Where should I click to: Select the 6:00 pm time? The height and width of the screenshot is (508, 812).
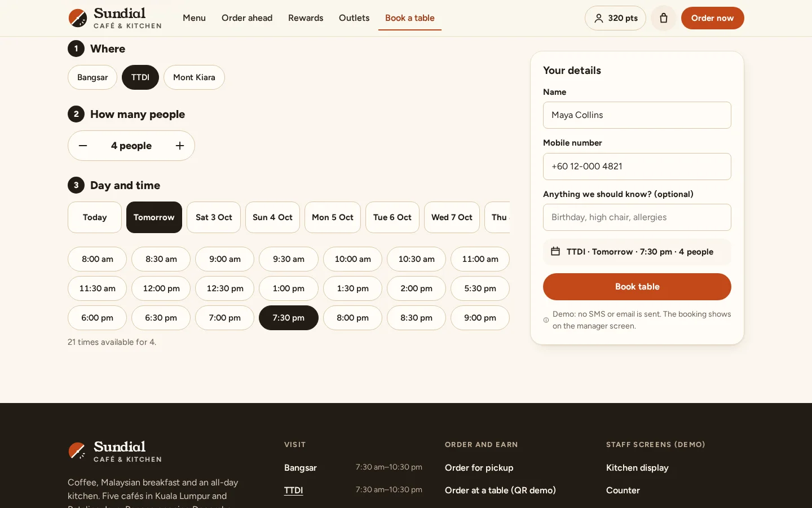click(98, 318)
